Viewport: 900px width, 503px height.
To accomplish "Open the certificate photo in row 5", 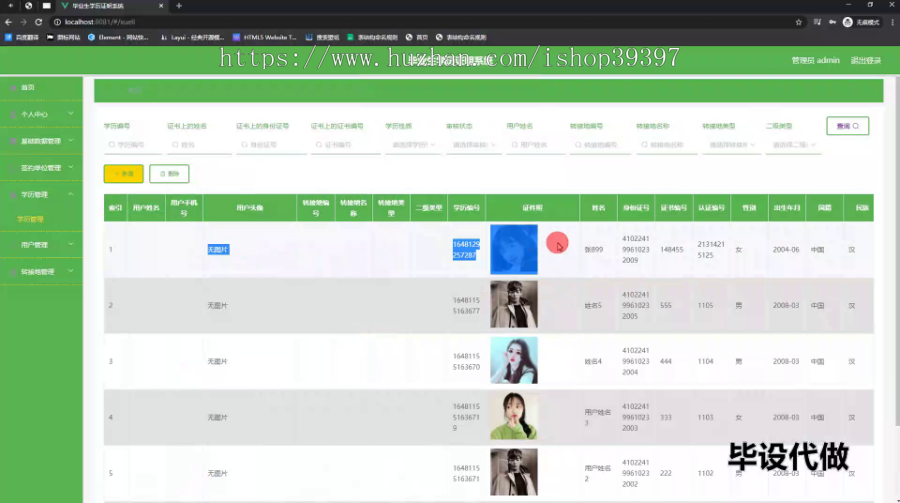I will pyautogui.click(x=514, y=472).
